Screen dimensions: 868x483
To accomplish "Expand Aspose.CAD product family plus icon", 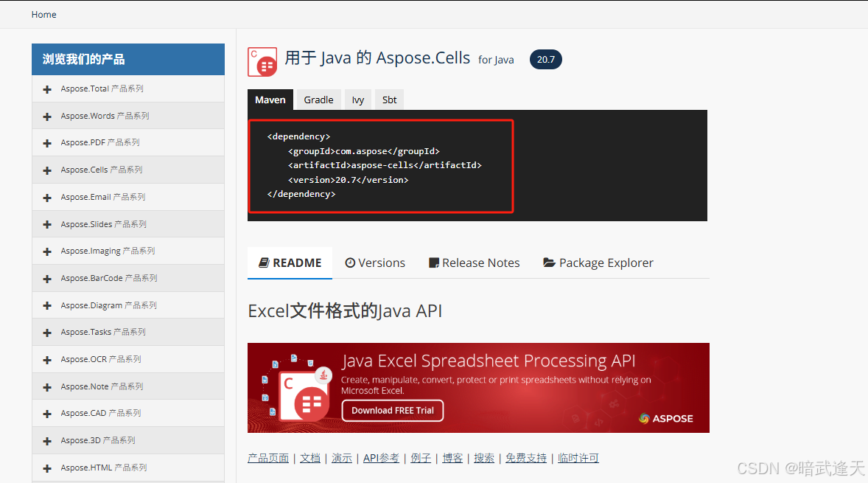I will [x=47, y=414].
